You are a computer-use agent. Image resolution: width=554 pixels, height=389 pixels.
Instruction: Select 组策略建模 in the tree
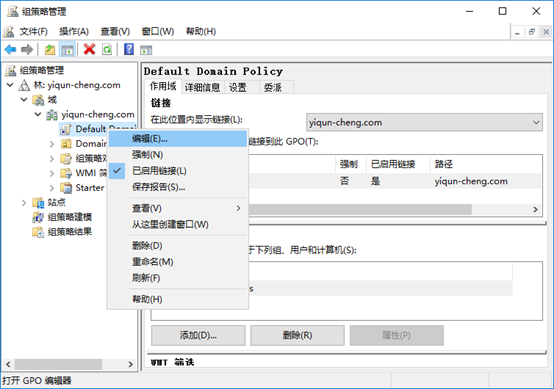(70, 217)
